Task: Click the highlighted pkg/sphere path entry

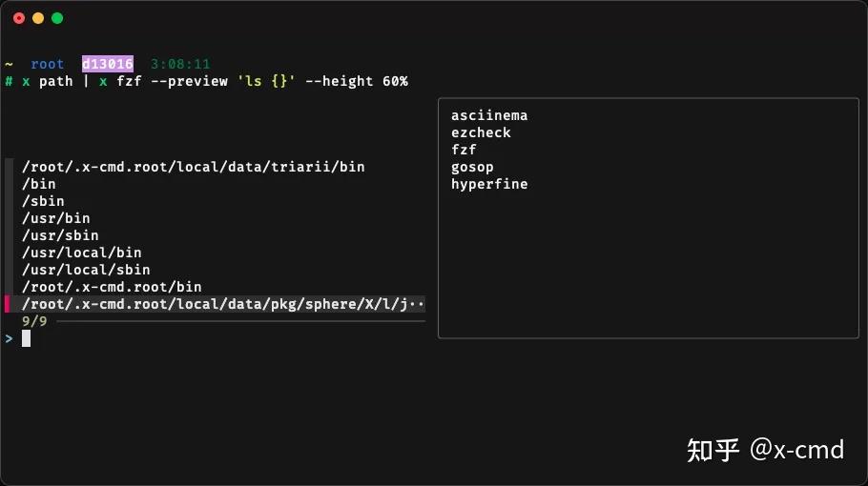Action: point(223,304)
